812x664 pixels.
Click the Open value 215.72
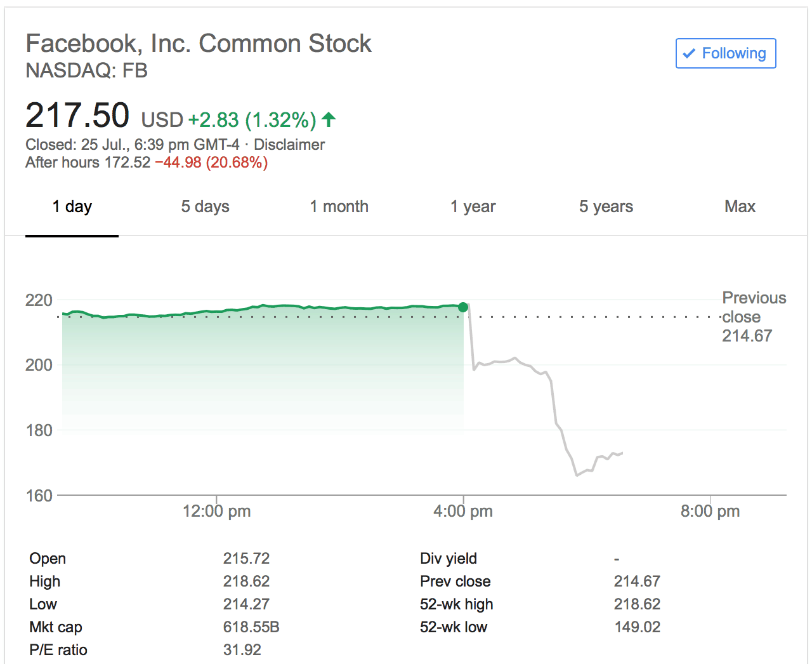246,559
